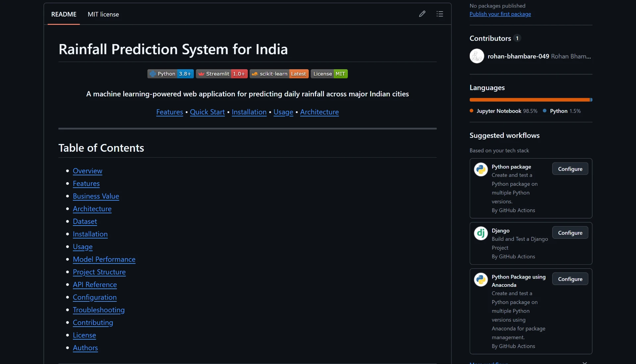Jump to Troubleshooting section
The width and height of the screenshot is (636, 364).
[99, 310]
